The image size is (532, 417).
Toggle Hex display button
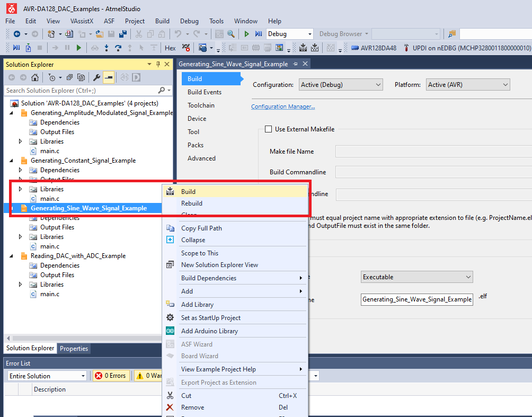coord(170,48)
